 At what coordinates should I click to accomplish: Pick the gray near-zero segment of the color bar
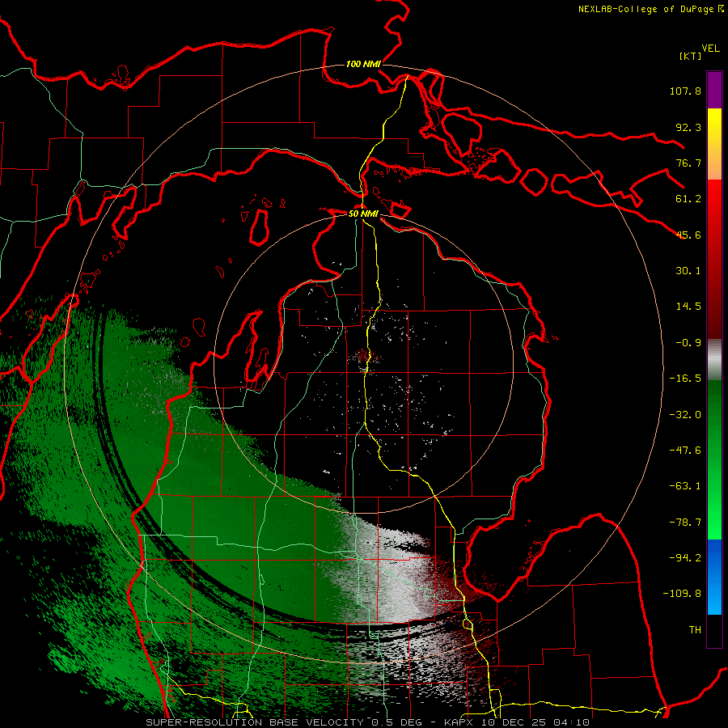(714, 359)
